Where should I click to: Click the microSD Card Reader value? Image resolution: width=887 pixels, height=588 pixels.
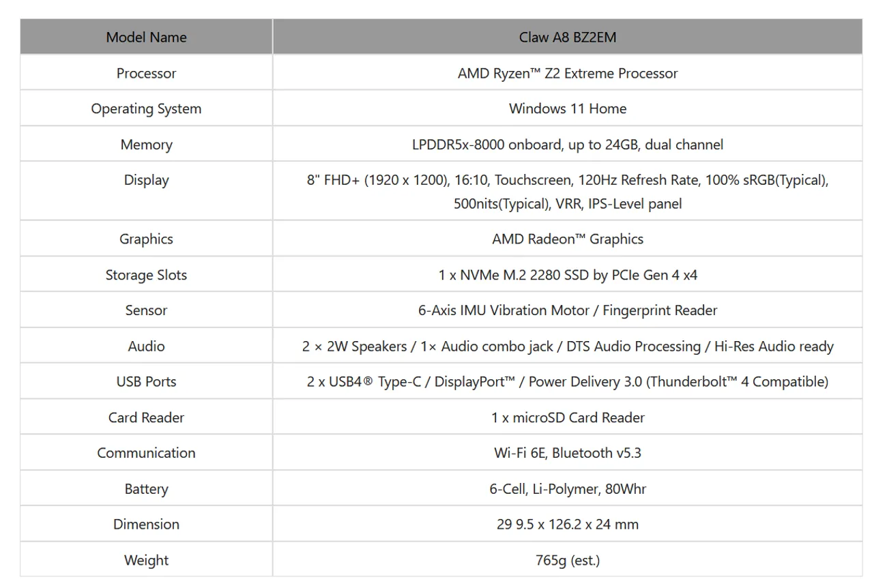pyautogui.click(x=567, y=417)
